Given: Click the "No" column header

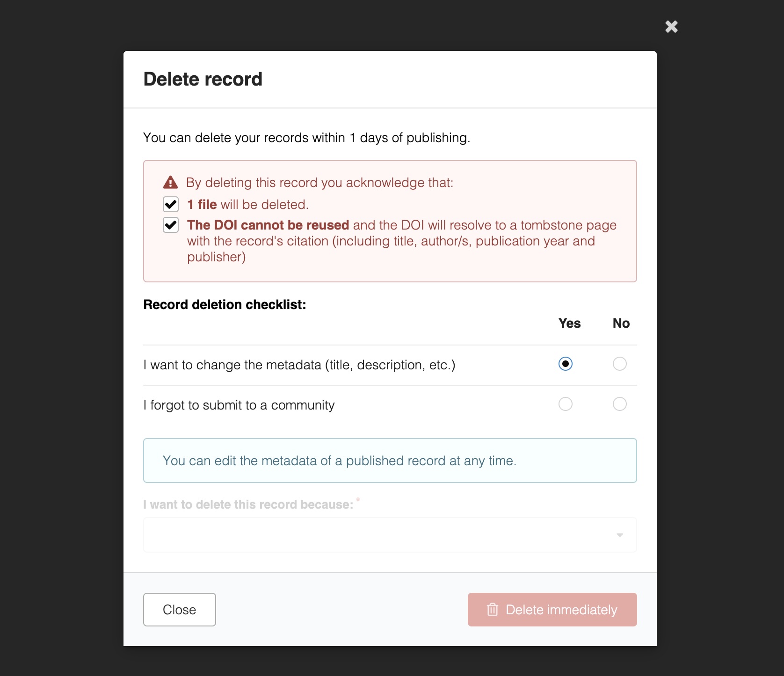Looking at the screenshot, I should pos(621,323).
